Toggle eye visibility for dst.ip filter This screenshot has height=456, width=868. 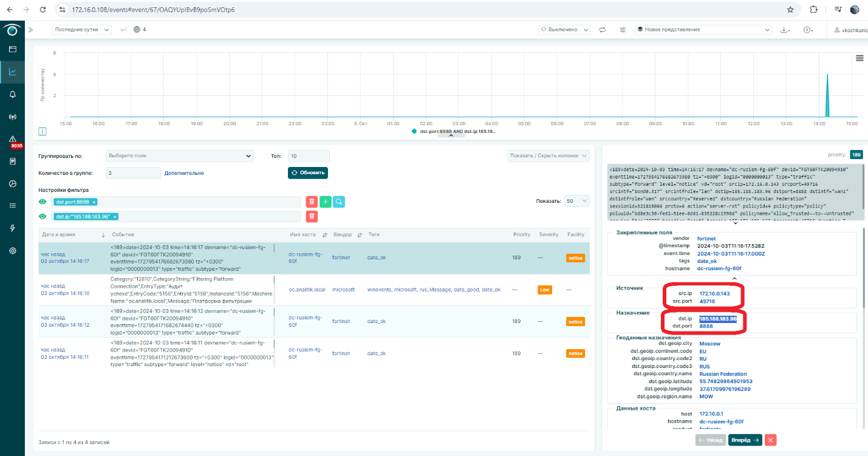43,216
